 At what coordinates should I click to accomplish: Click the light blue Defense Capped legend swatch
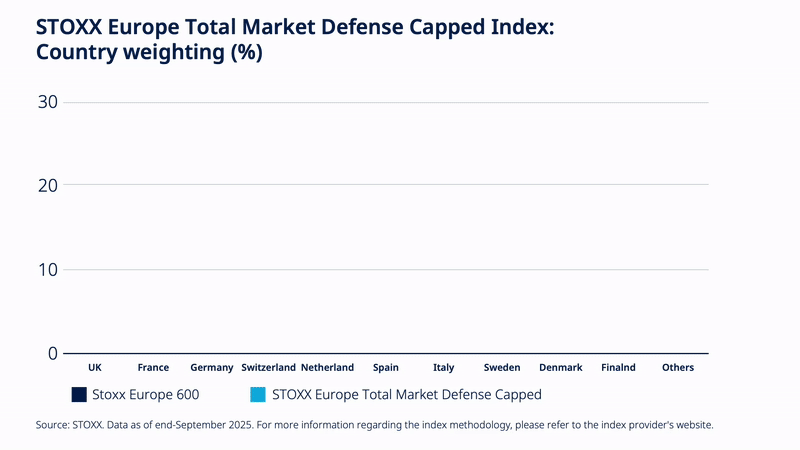coord(258,394)
